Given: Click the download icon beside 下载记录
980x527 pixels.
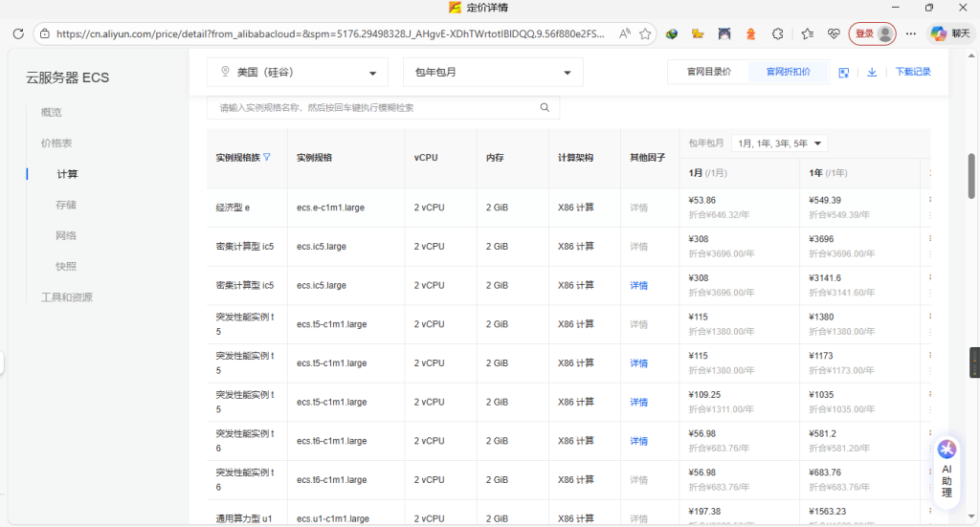Looking at the screenshot, I should [x=872, y=72].
